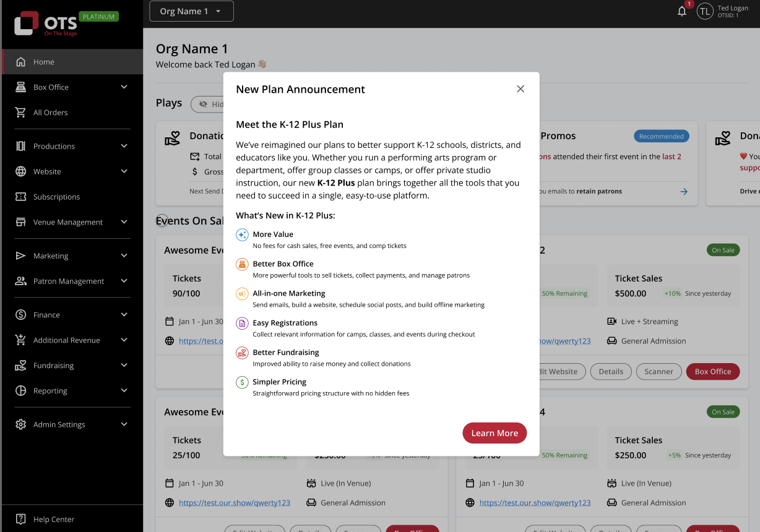Click the Meet the K-12 Plus Plan heading

(x=290, y=124)
